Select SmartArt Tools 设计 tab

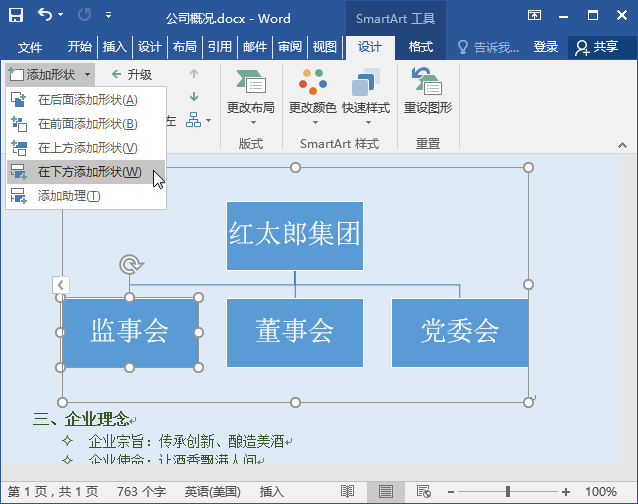[x=370, y=47]
